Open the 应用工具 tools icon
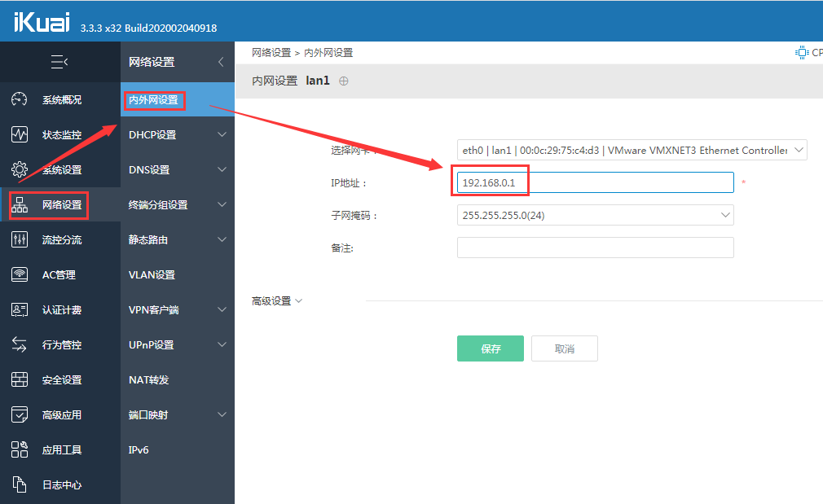 pos(18,449)
